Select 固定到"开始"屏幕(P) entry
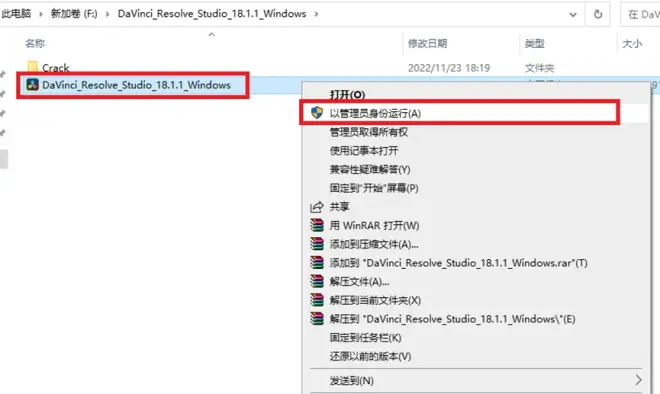Screen dimensions: 660x394 [x=374, y=188]
